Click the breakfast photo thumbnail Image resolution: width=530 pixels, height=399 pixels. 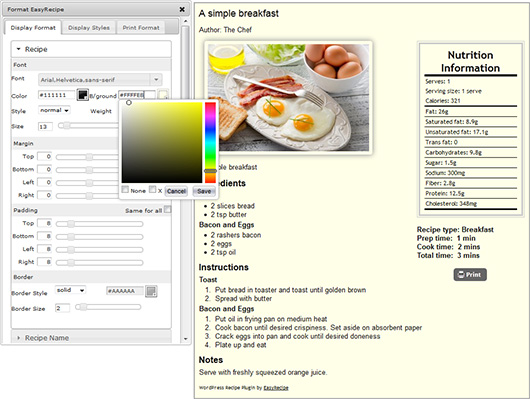coord(288,97)
